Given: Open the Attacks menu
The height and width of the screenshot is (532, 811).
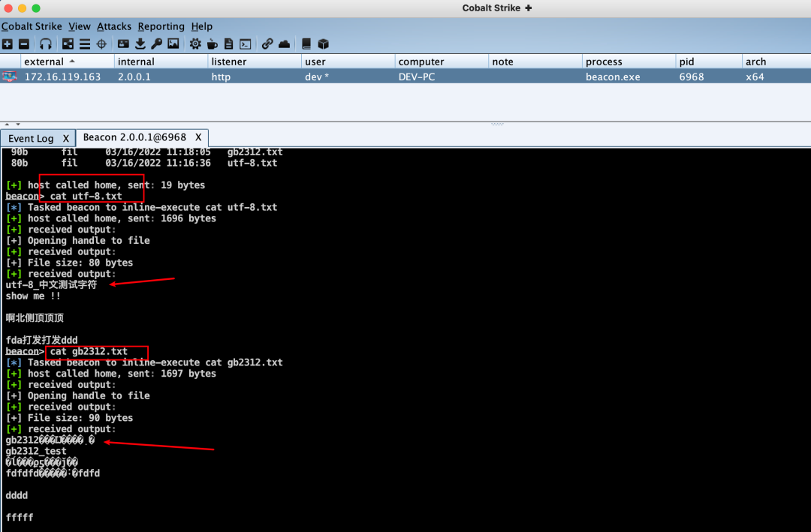Looking at the screenshot, I should (114, 26).
